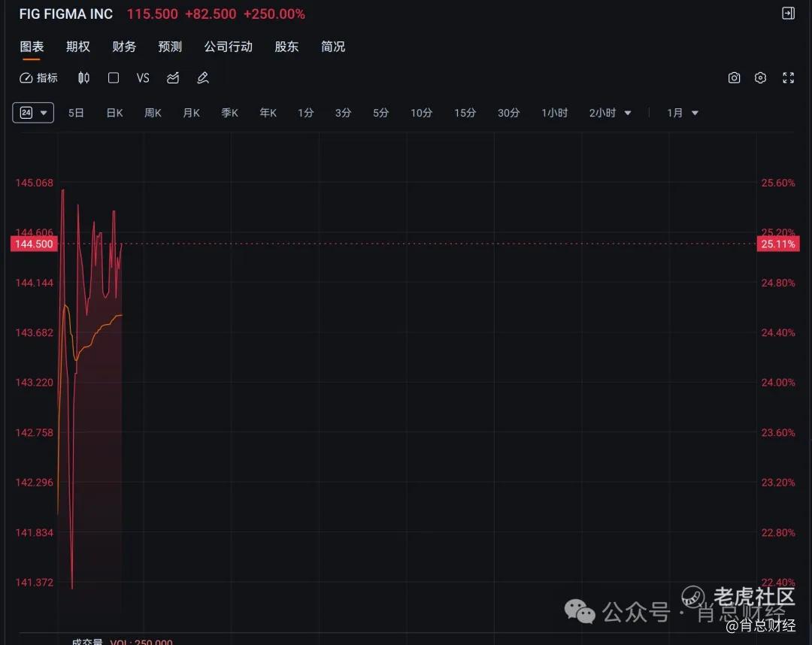
Task: Click the +250.00% percent change value
Action: click(274, 14)
